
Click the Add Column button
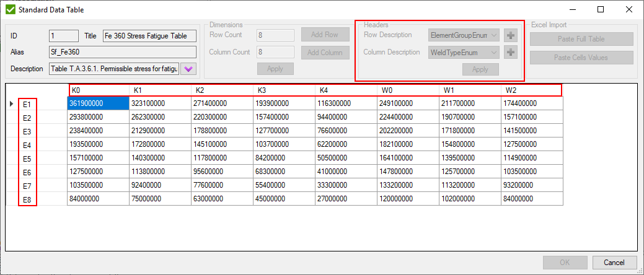pos(325,52)
